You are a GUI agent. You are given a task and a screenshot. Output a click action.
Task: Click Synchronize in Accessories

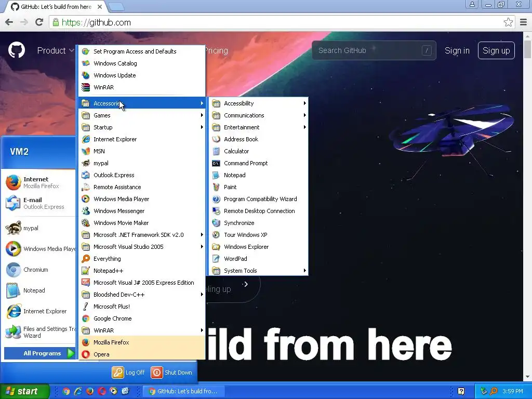(258, 223)
